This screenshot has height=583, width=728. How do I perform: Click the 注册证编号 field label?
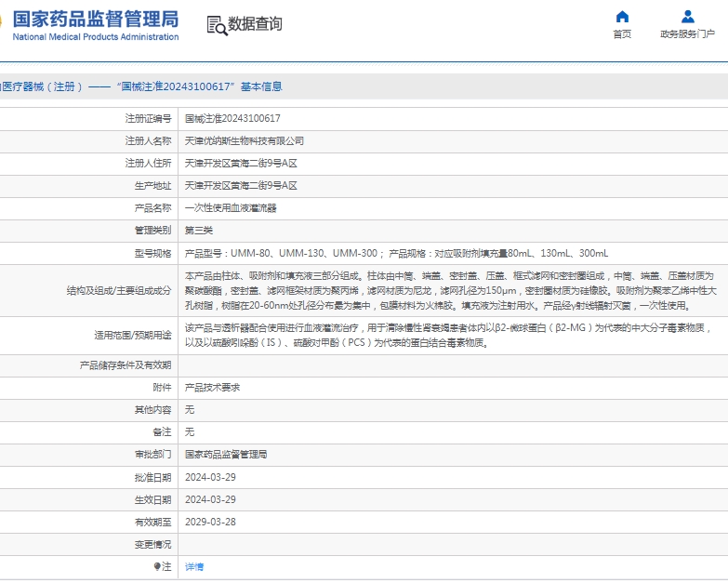[x=148, y=118]
